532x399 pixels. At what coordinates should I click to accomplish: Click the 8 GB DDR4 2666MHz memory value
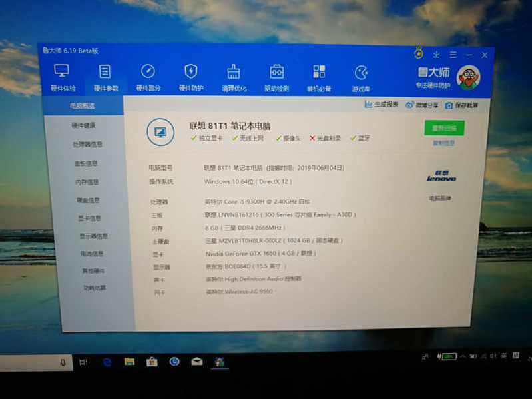click(245, 228)
